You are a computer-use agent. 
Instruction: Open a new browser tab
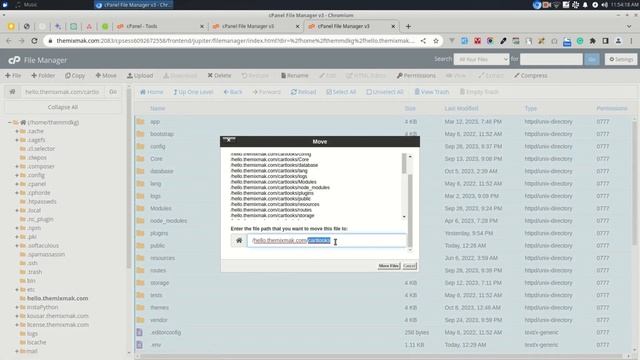click(408, 26)
